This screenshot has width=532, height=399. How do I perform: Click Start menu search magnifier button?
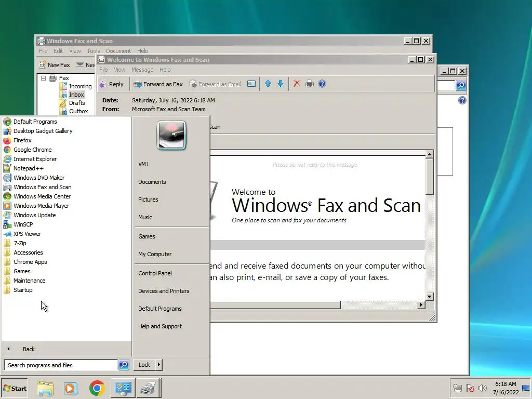click(124, 365)
